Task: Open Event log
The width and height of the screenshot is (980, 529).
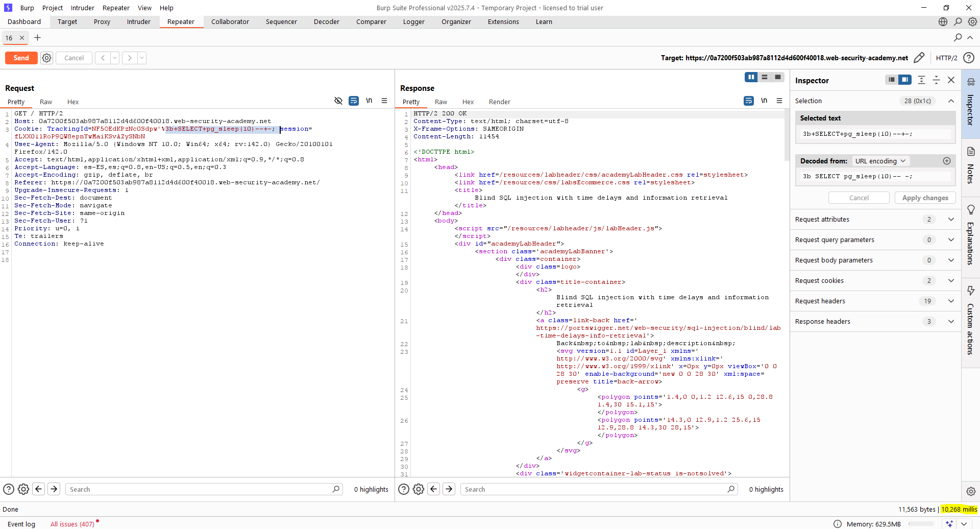Action: pyautogui.click(x=21, y=524)
